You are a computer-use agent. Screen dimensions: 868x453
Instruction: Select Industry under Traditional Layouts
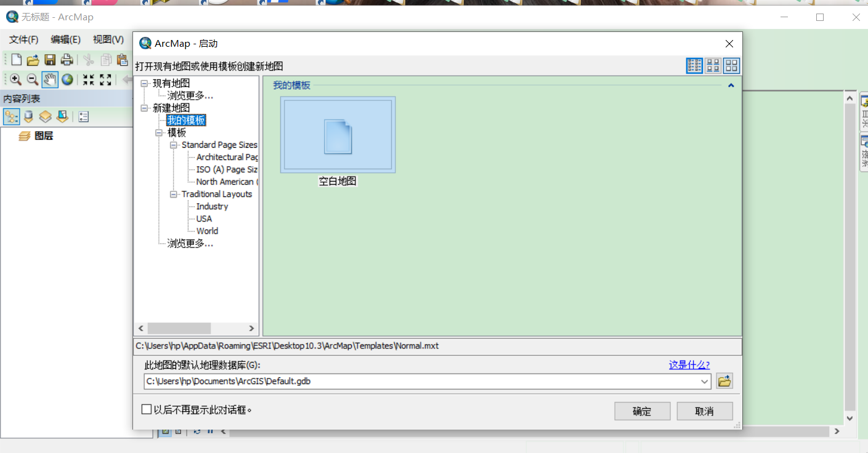213,206
